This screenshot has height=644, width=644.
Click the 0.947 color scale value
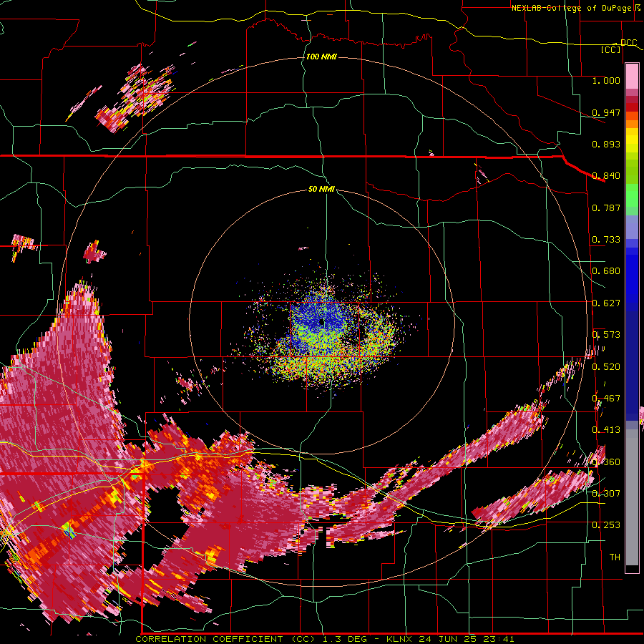[x=606, y=112]
